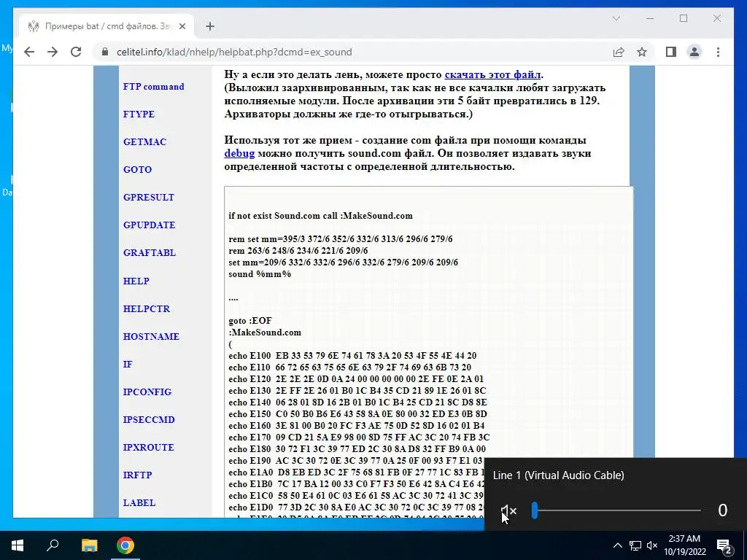Open GRAFTABL command link

click(149, 252)
